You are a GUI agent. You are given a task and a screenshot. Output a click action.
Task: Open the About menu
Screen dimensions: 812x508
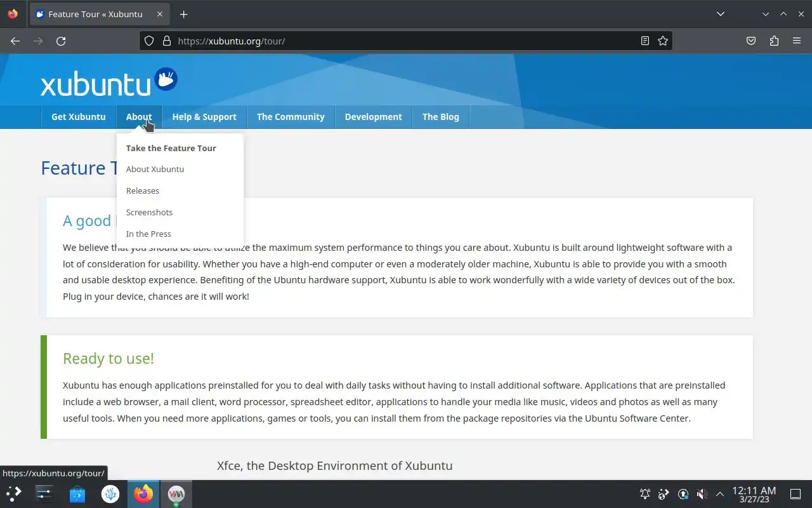coord(139,117)
